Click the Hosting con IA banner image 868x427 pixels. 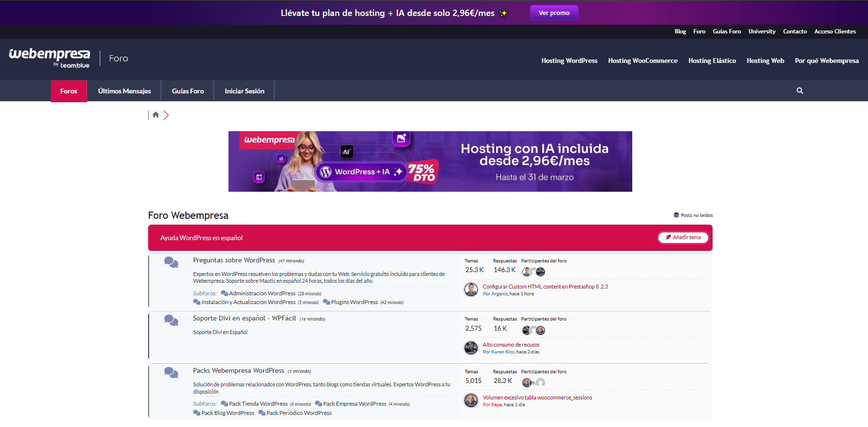click(430, 161)
